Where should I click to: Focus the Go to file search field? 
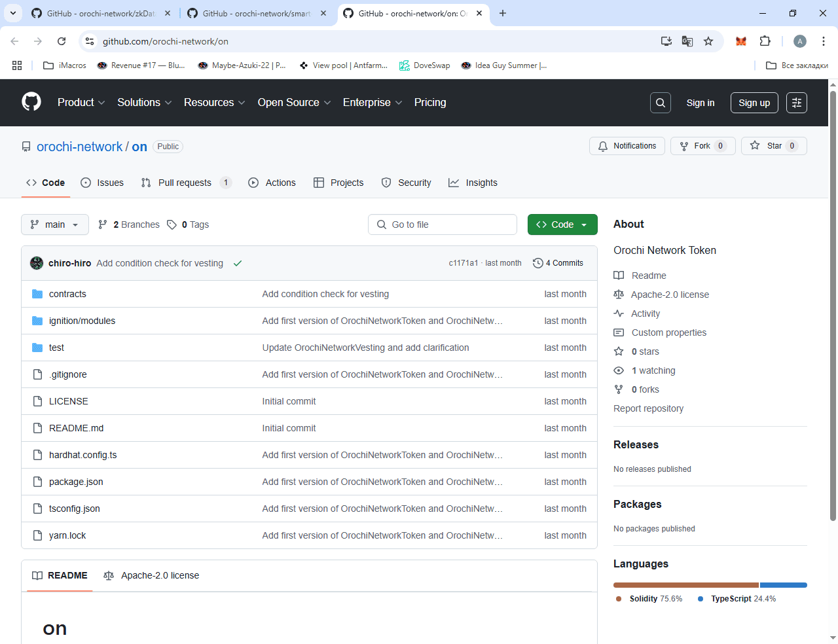(x=443, y=224)
